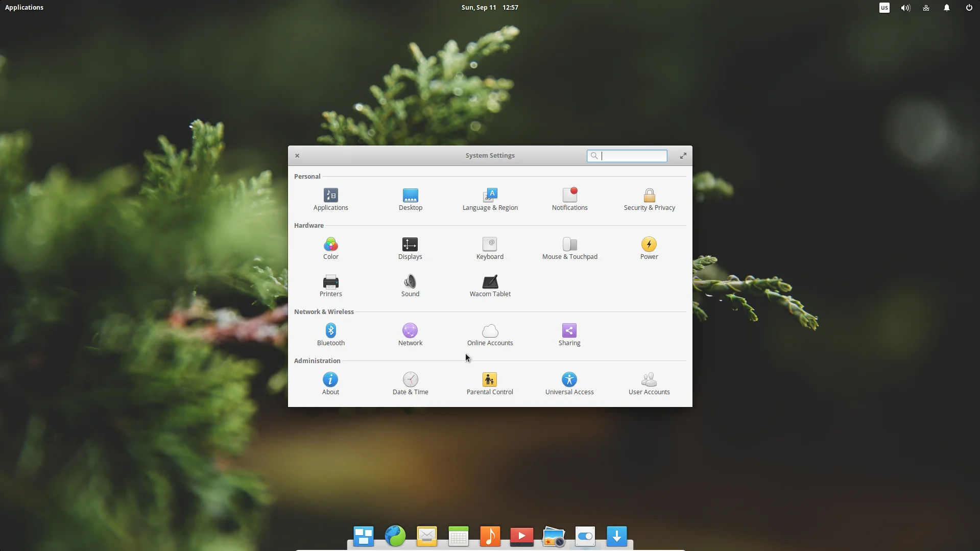Open the Wacom Tablet settings
The height and width of the screenshot is (551, 980).
[490, 286]
